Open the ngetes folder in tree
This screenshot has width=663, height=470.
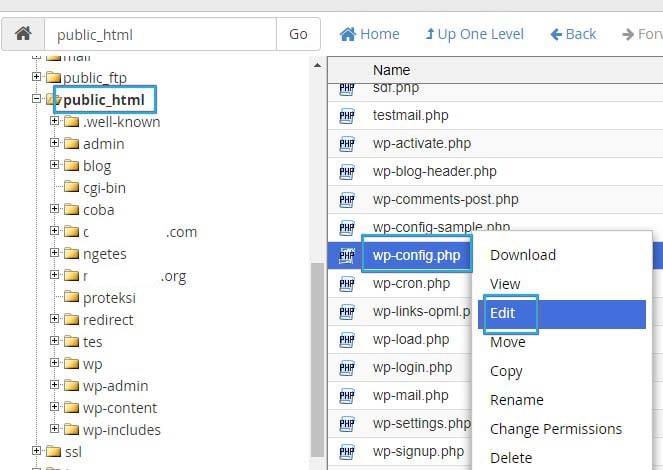point(104,254)
